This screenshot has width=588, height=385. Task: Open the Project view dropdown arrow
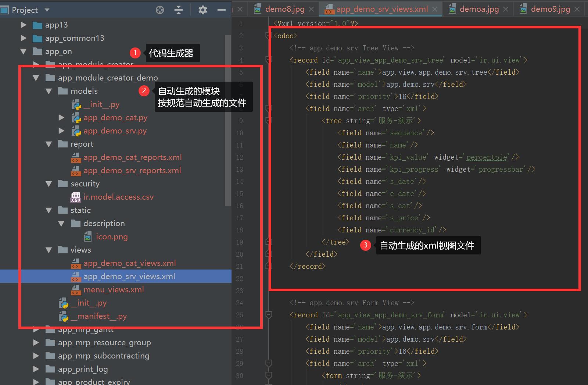coord(47,10)
